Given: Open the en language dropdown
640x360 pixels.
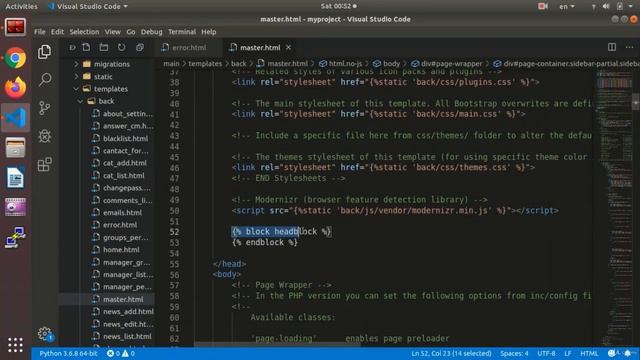Looking at the screenshot, I should (567, 6).
